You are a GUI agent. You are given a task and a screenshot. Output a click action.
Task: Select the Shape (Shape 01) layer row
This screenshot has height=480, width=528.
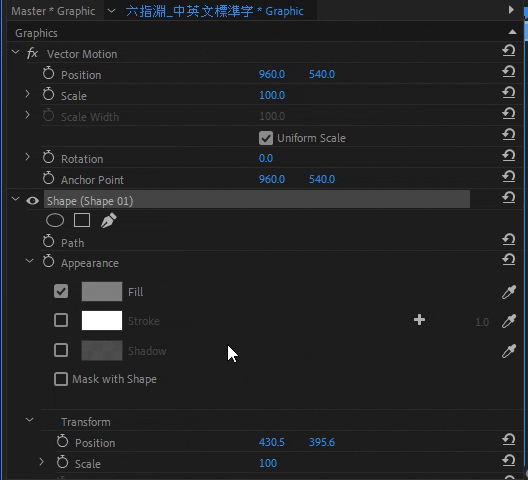point(257,201)
